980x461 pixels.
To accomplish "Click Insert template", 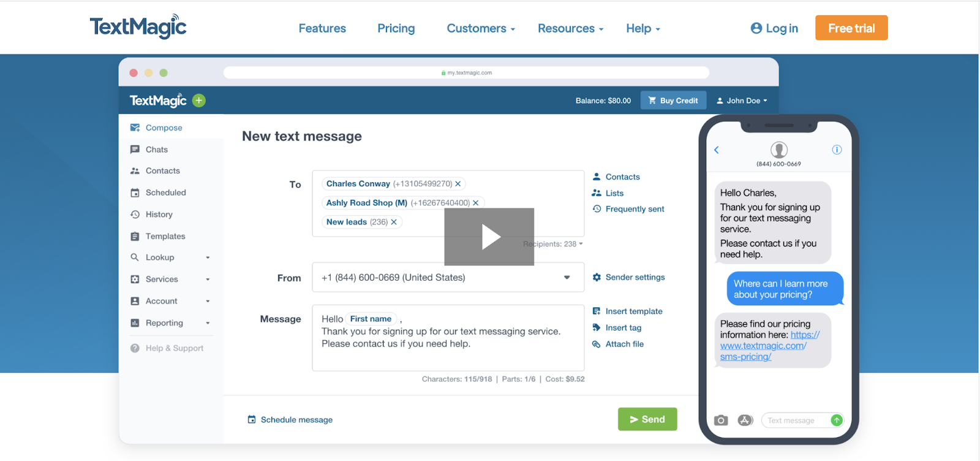I will point(627,311).
